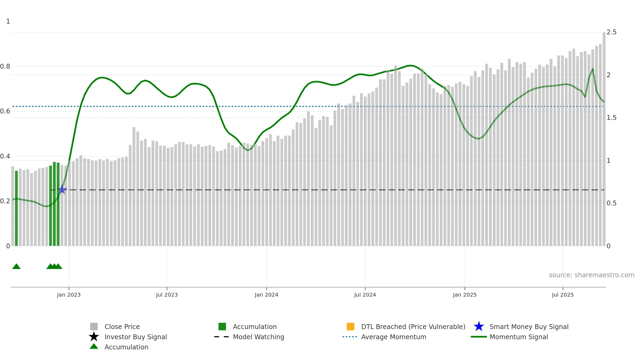Click the first green accumulation bar on the left
This screenshot has width=644, height=362.
tap(16, 208)
